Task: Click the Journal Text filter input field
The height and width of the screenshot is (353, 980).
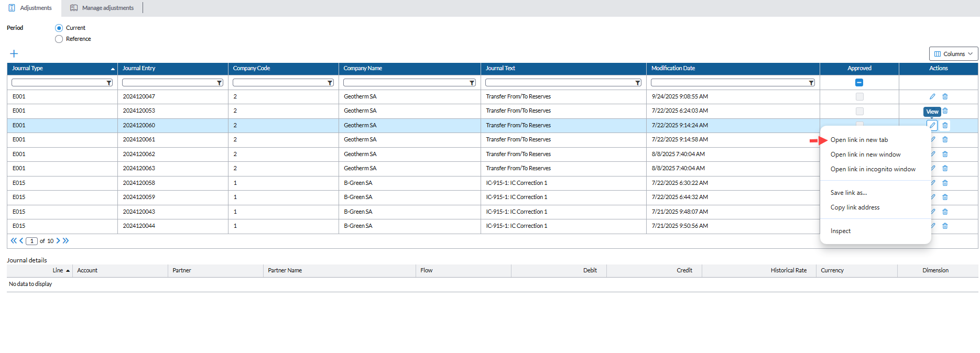Action: click(559, 83)
